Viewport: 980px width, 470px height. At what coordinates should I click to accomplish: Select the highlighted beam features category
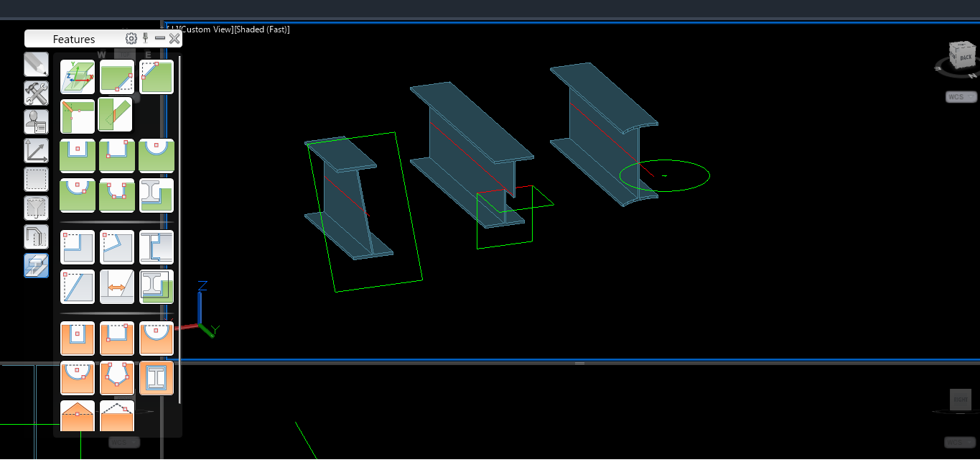tap(36, 265)
